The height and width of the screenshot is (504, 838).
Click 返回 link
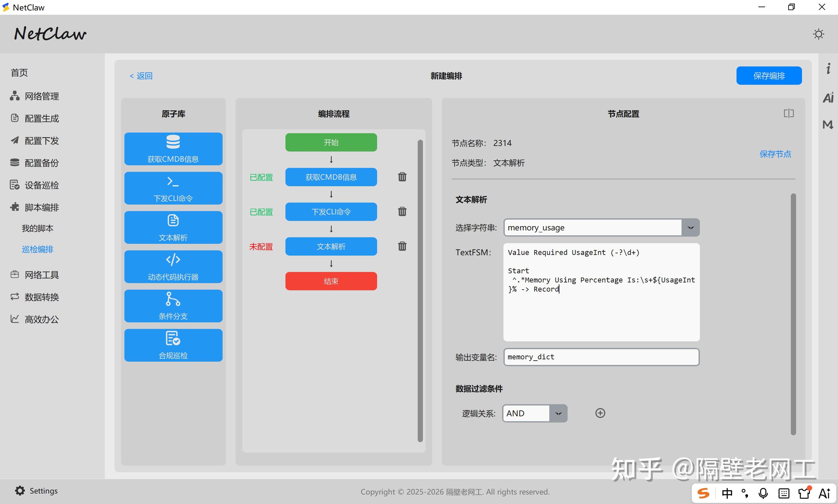141,76
